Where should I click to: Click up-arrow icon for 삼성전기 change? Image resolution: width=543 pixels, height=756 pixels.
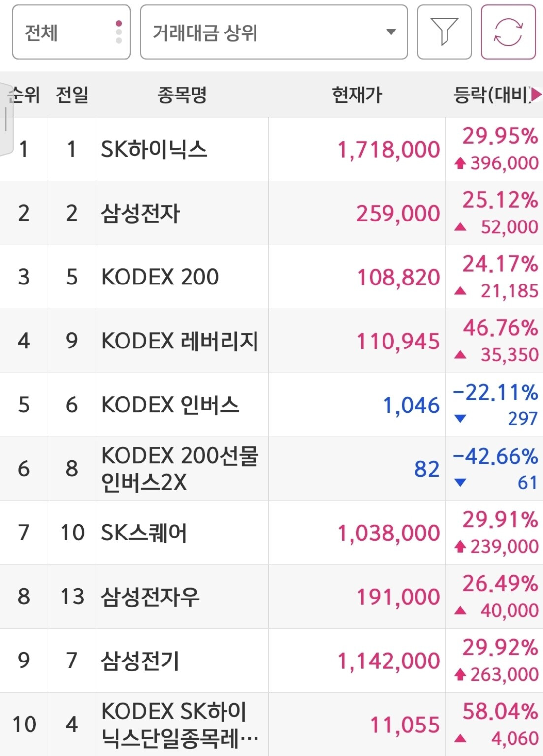pyautogui.click(x=460, y=674)
